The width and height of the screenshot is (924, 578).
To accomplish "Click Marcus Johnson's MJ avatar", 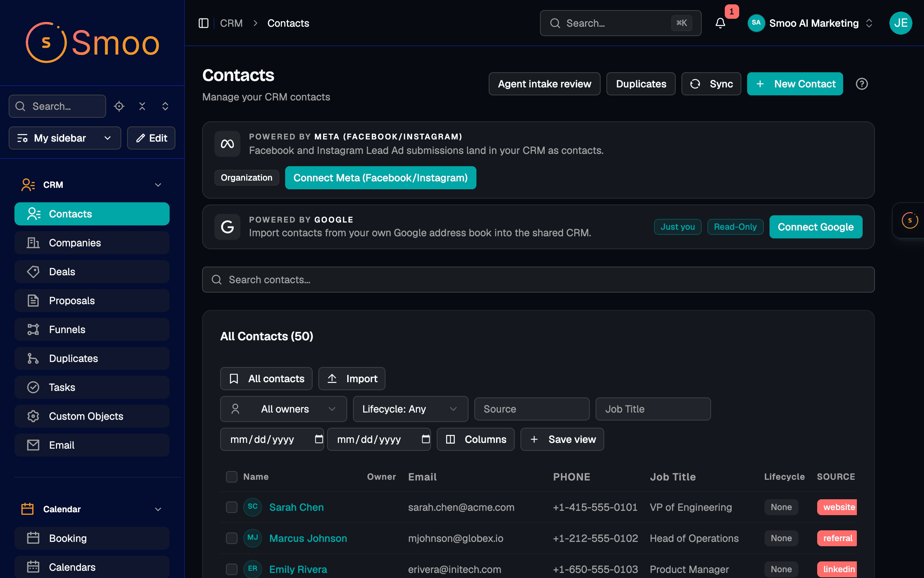I will (x=252, y=538).
